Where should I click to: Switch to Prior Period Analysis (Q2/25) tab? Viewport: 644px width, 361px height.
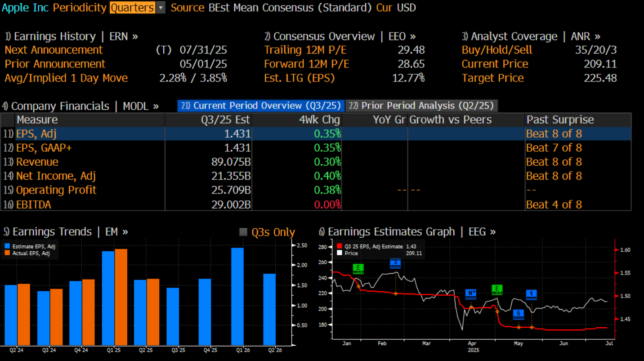[422, 106]
